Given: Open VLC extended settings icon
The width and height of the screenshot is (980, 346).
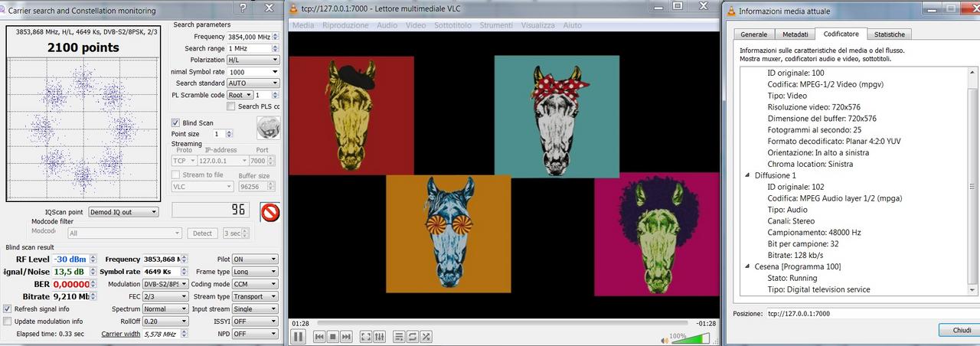Looking at the screenshot, I should pyautogui.click(x=379, y=336).
